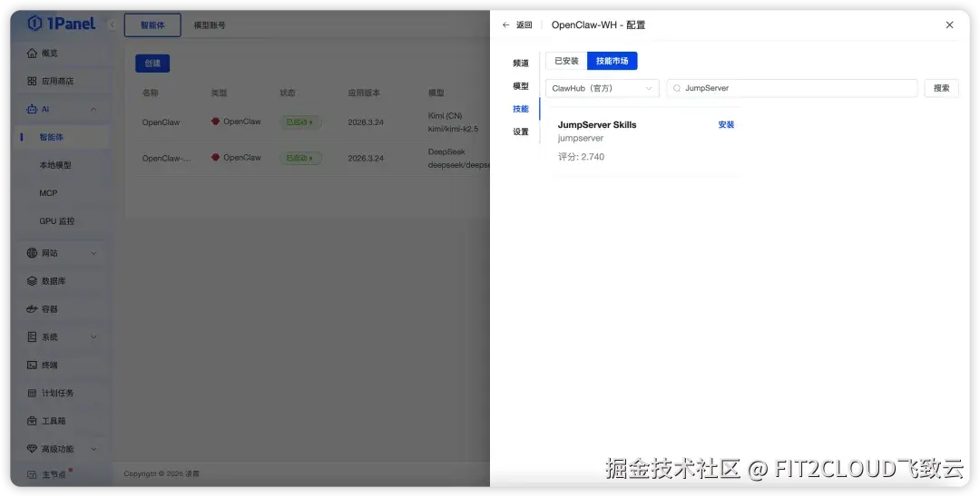Expand the 高级功能 submenu chevron
The width and height of the screenshot is (980, 497).
(x=93, y=449)
